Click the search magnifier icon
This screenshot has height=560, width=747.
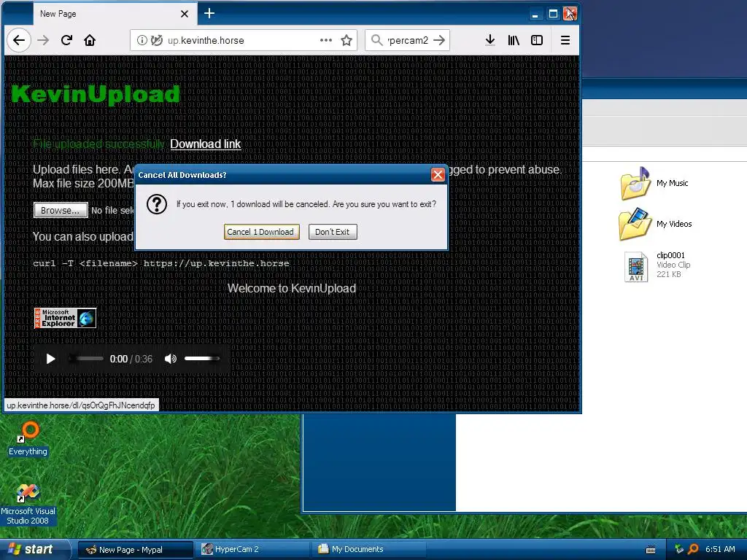tap(376, 40)
